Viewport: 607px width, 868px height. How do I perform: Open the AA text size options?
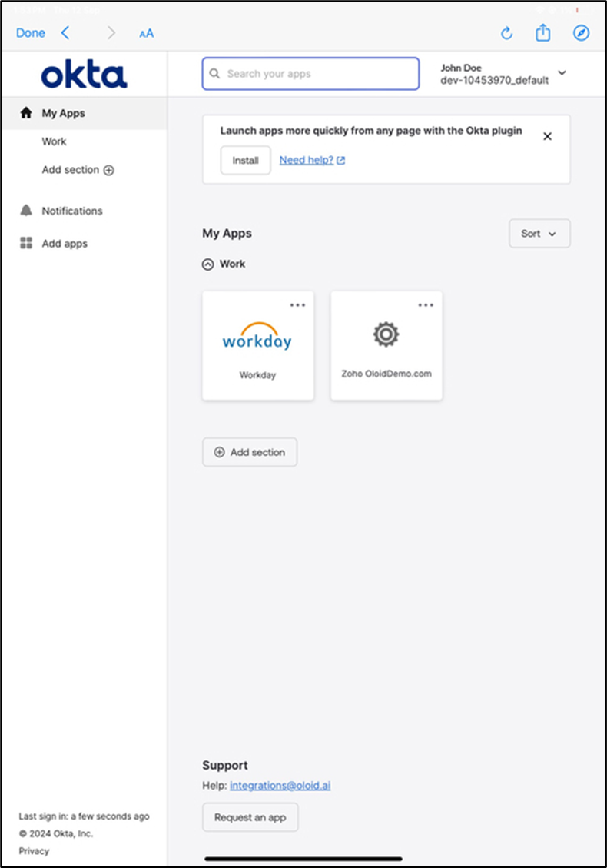[x=146, y=34]
